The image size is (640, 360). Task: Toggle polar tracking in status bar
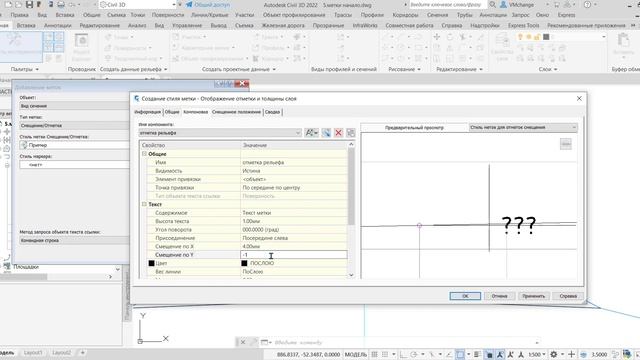[413, 354]
